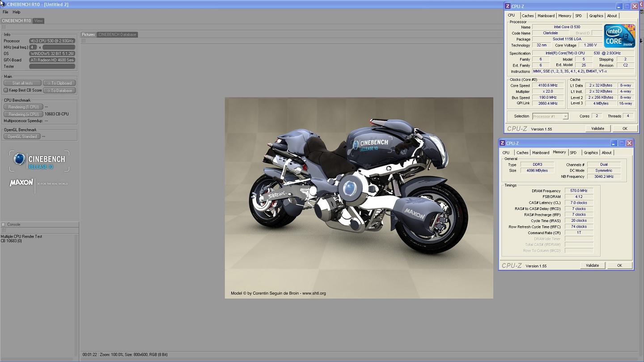Click the GFX-Board info field
The width and height of the screenshot is (644, 362).
[x=52, y=60]
